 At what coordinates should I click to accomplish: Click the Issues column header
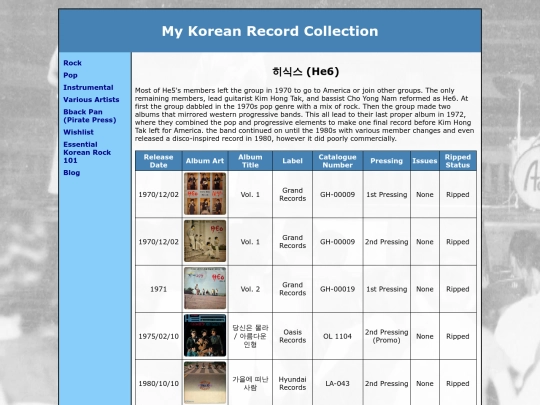point(425,161)
